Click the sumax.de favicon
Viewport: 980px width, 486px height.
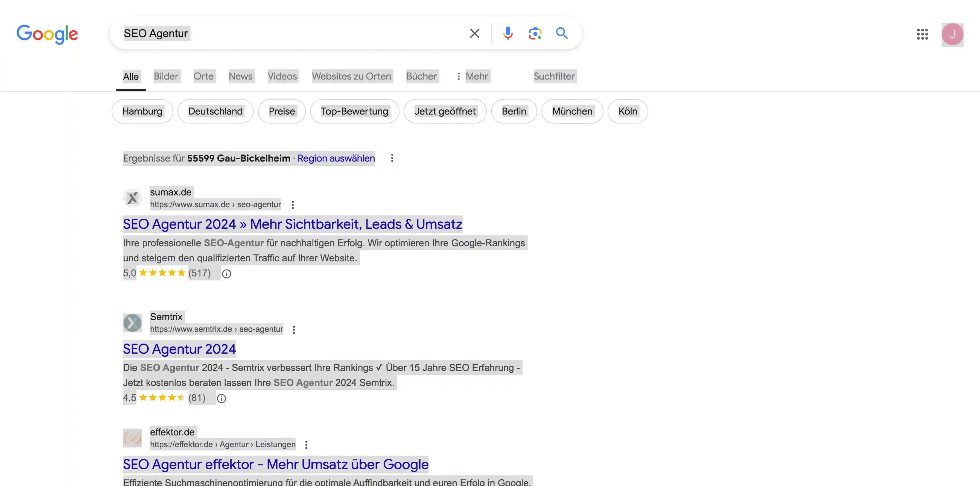(132, 198)
